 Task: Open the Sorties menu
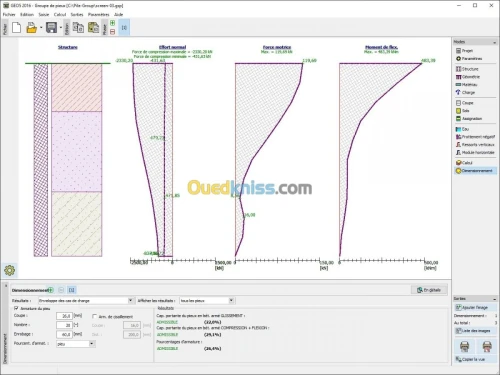pyautogui.click(x=77, y=14)
